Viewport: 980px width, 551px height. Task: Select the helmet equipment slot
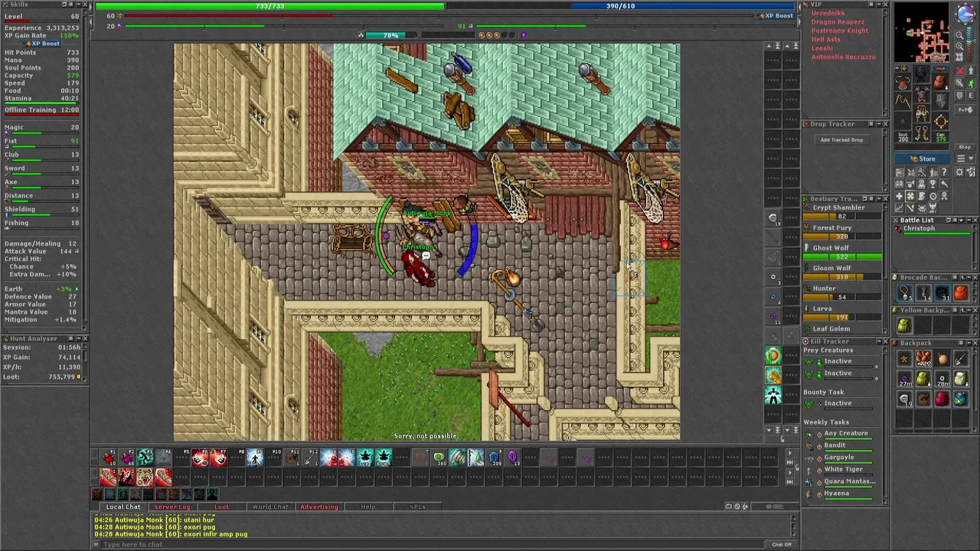click(x=921, y=73)
